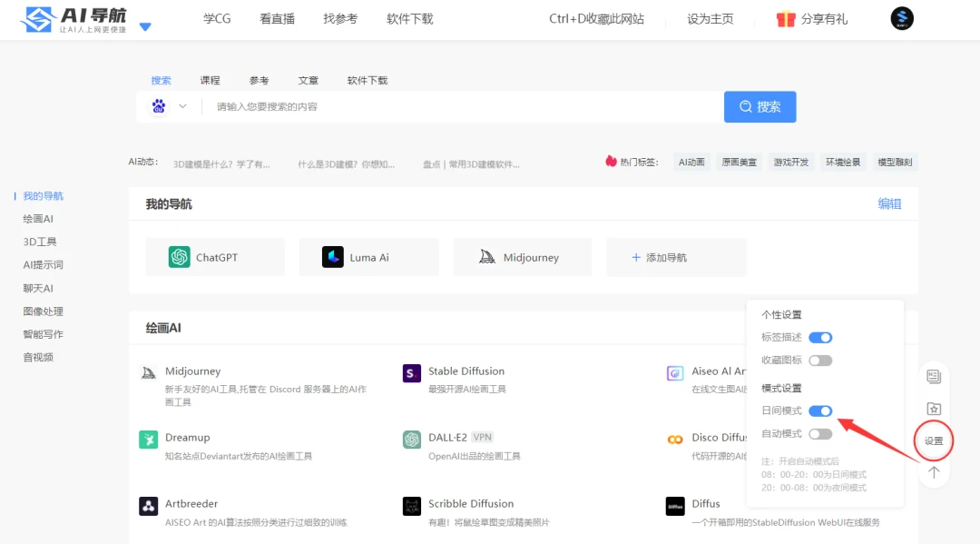The width and height of the screenshot is (980, 544).
Task: Go to 聊天AI in the sidebar
Action: tap(38, 288)
